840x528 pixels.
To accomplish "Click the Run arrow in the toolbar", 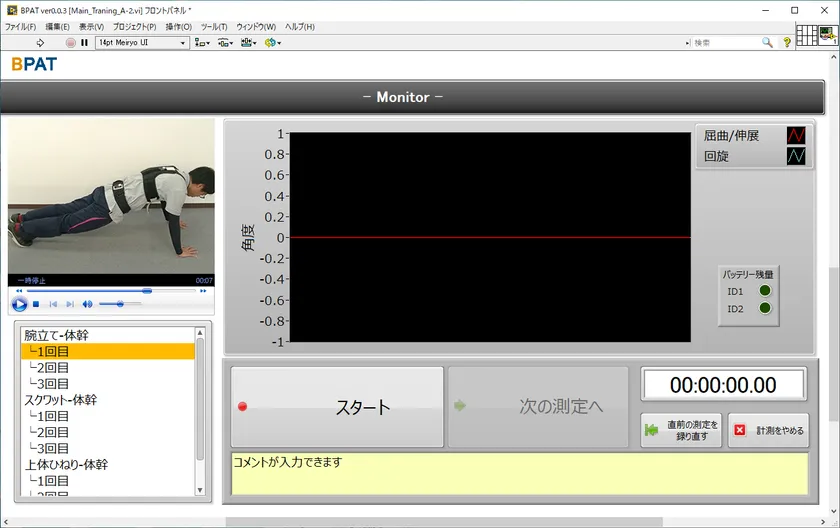I will [40, 43].
